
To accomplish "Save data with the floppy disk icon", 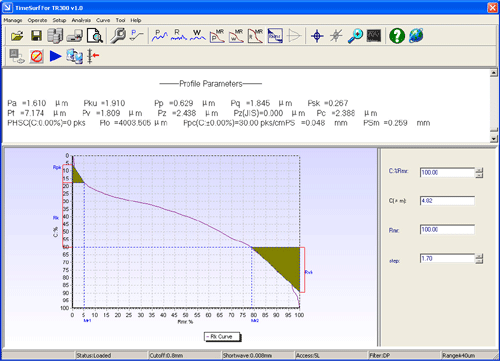I will [x=36, y=35].
